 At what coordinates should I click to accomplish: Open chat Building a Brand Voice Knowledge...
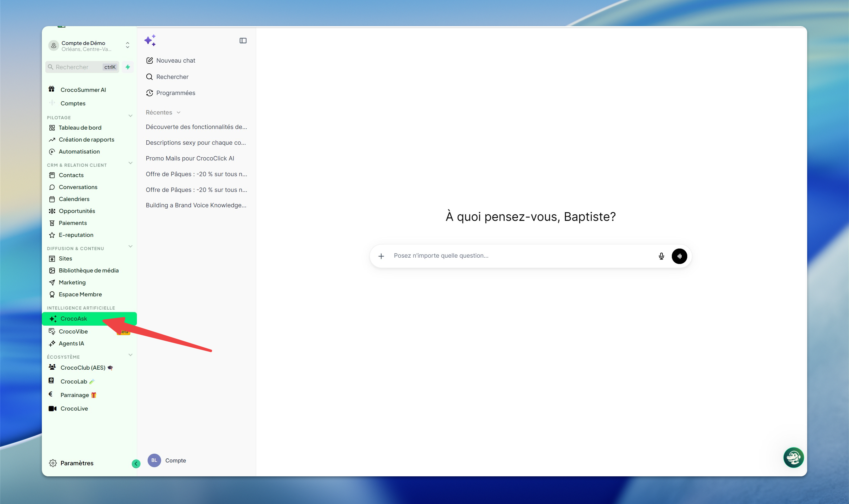click(x=196, y=205)
